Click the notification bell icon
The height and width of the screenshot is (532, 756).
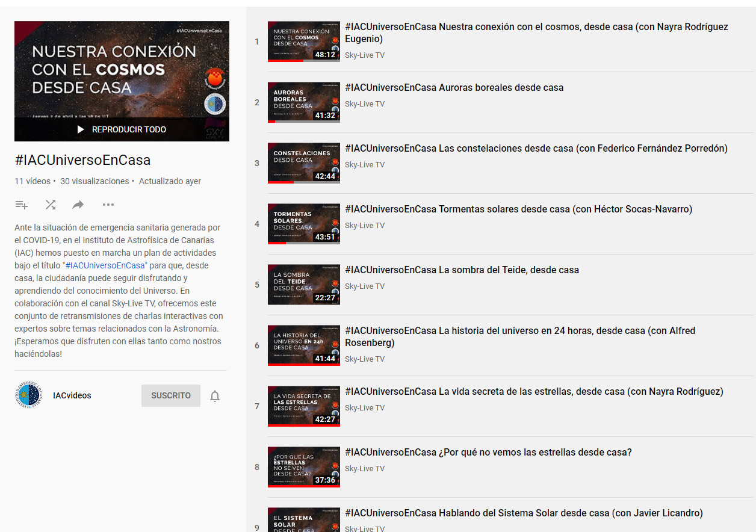pos(215,395)
